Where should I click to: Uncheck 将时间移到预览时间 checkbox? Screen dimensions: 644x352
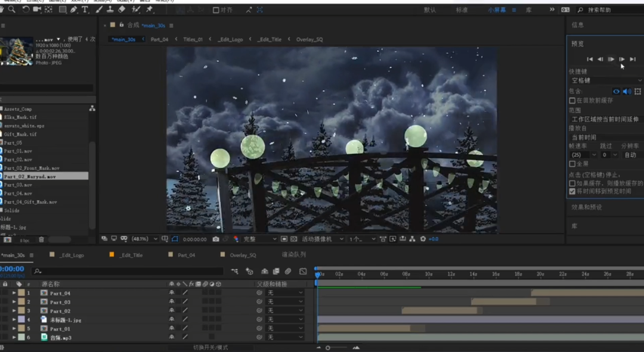click(572, 191)
